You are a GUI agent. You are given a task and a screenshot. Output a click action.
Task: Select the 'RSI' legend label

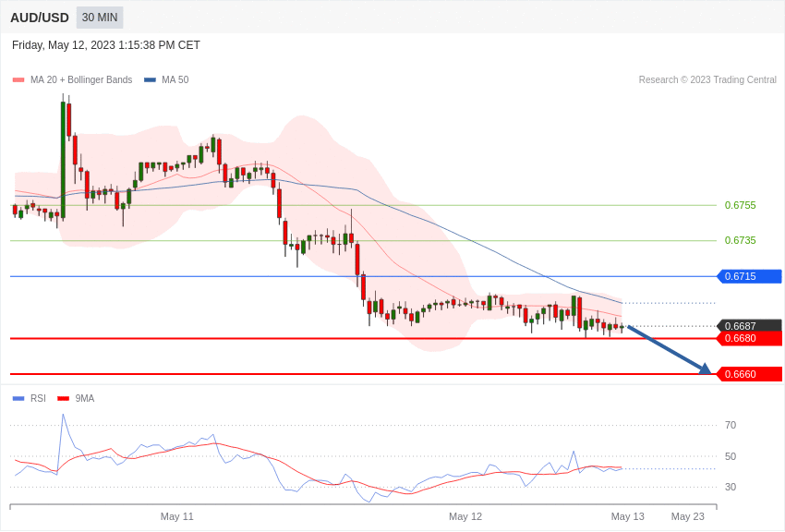click(x=38, y=398)
